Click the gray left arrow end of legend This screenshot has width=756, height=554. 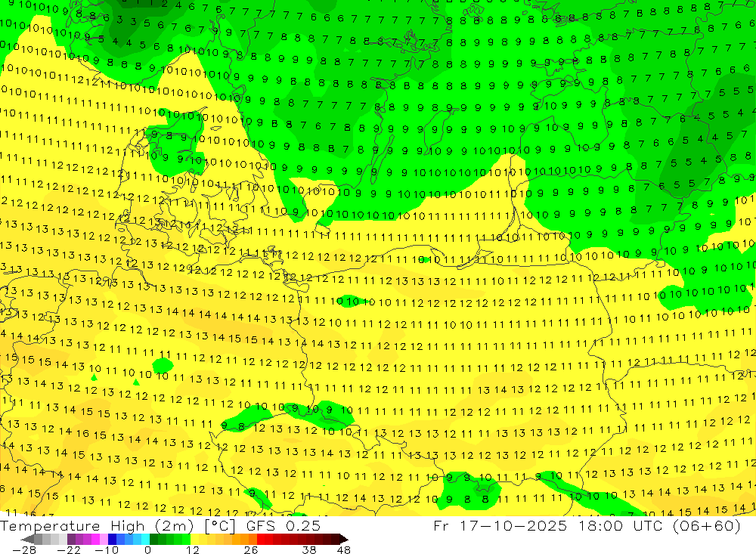(x=27, y=540)
